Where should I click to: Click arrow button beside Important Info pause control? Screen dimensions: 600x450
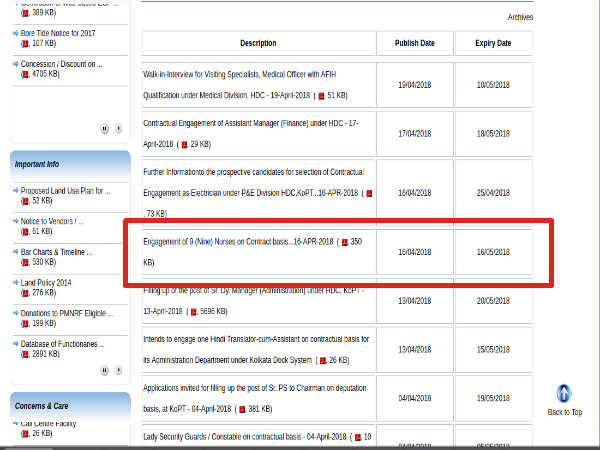[119, 370]
